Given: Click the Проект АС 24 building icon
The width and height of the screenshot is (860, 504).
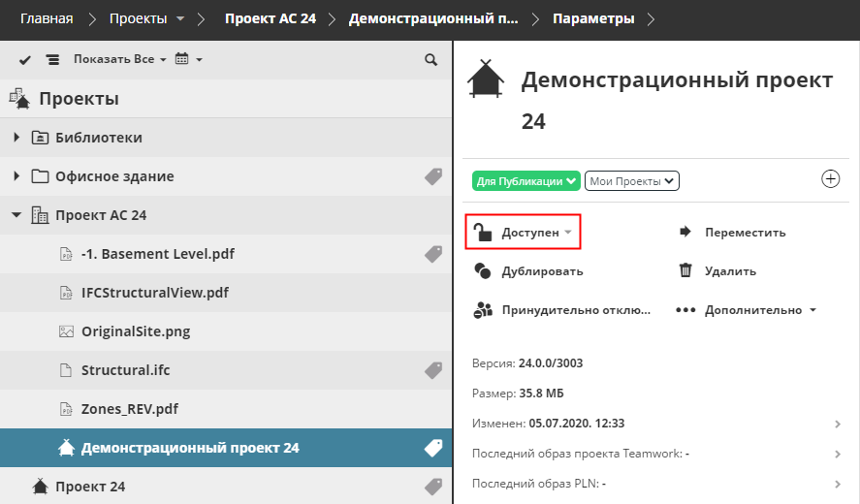Looking at the screenshot, I should [40, 215].
